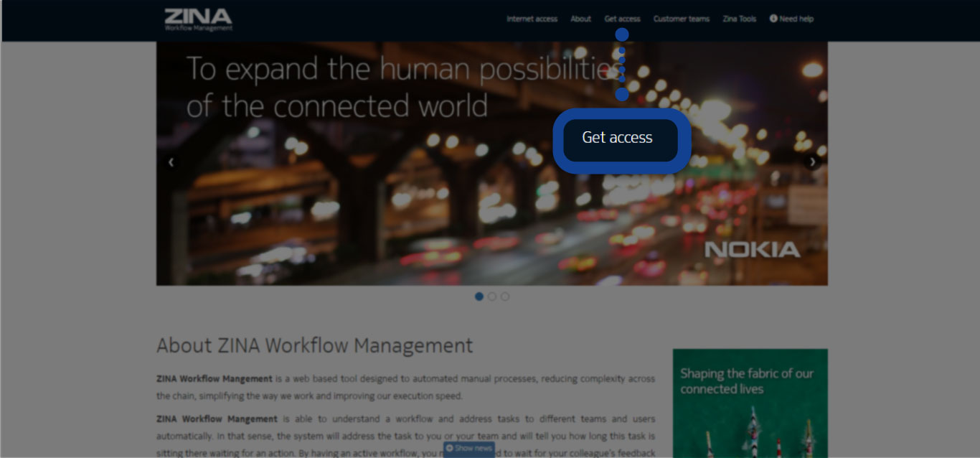This screenshot has width=980, height=458.
Task: Select the first carousel indicator dot
Action: pyautogui.click(x=479, y=296)
